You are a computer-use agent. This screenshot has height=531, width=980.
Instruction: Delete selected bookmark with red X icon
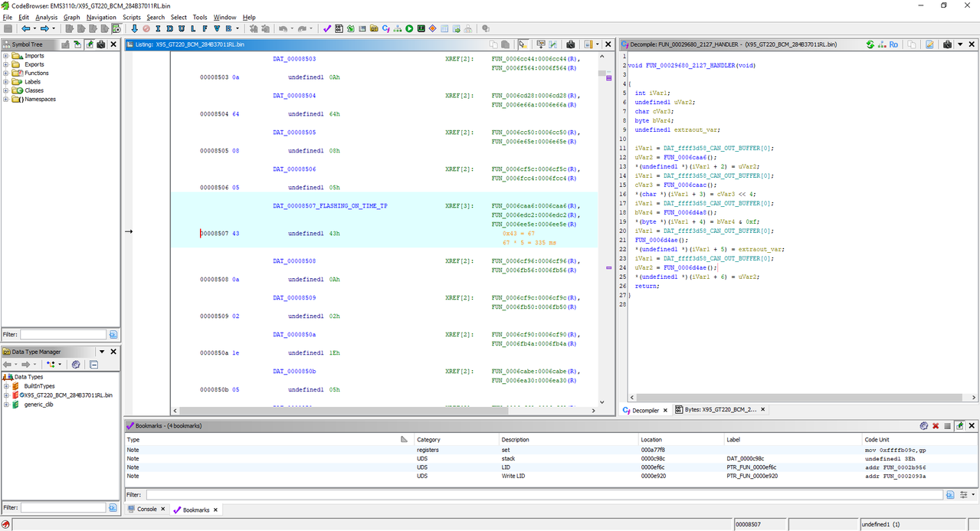(x=936, y=425)
